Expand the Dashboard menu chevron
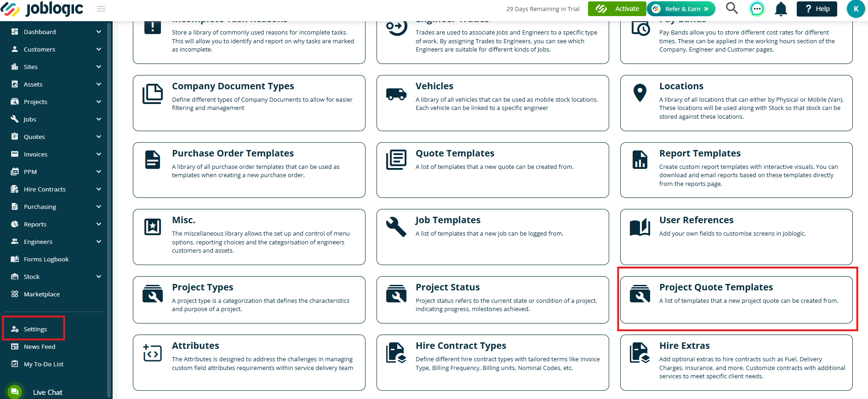The width and height of the screenshot is (868, 399). 99,32
